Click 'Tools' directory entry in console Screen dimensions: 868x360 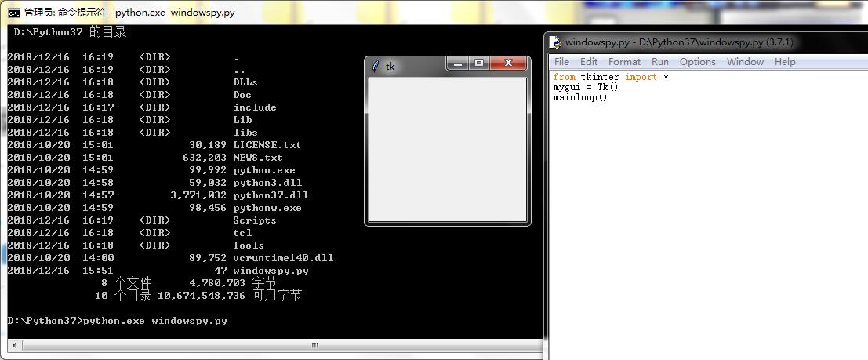249,245
